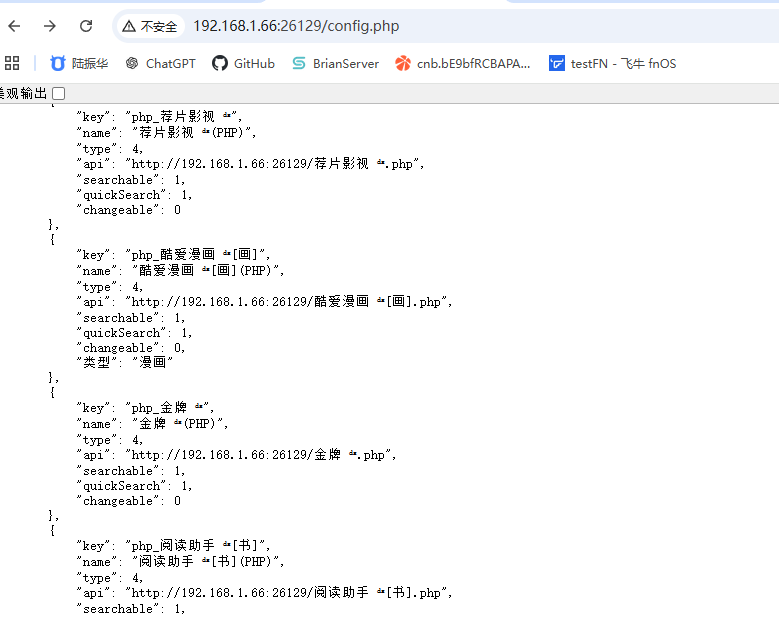Click the address bar URL text
779x617 pixels.
pyautogui.click(x=296, y=26)
